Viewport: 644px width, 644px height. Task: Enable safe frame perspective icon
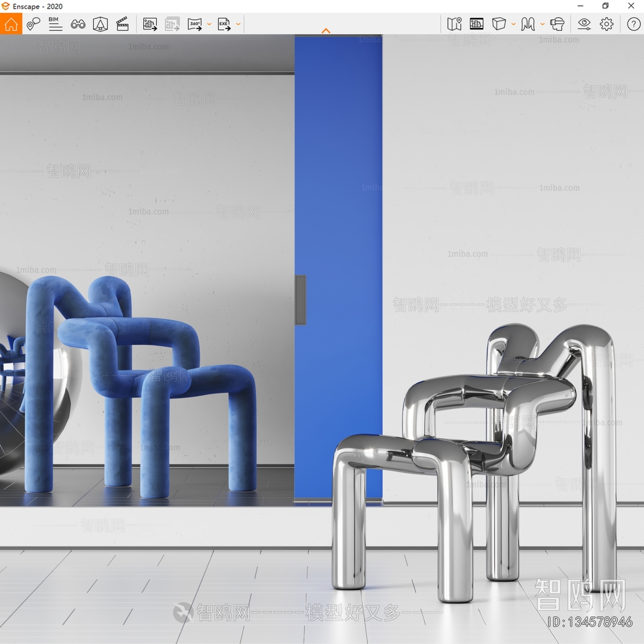point(100,24)
